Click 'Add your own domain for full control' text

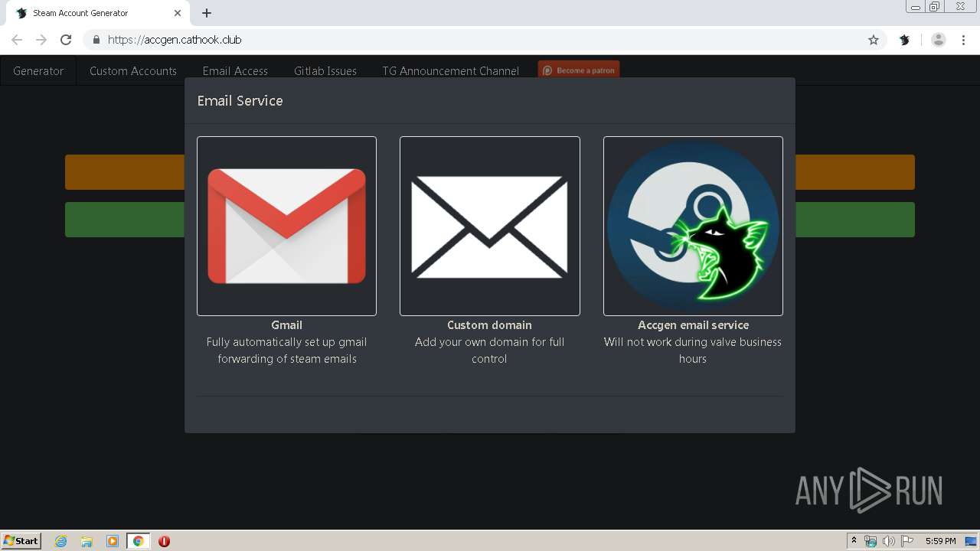[489, 350]
